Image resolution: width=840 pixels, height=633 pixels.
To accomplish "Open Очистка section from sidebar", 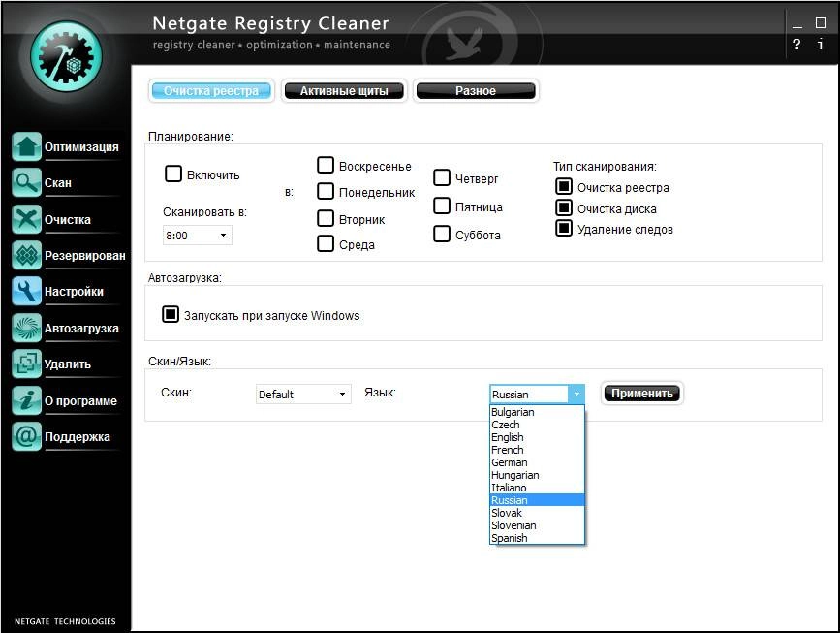I will (x=68, y=219).
